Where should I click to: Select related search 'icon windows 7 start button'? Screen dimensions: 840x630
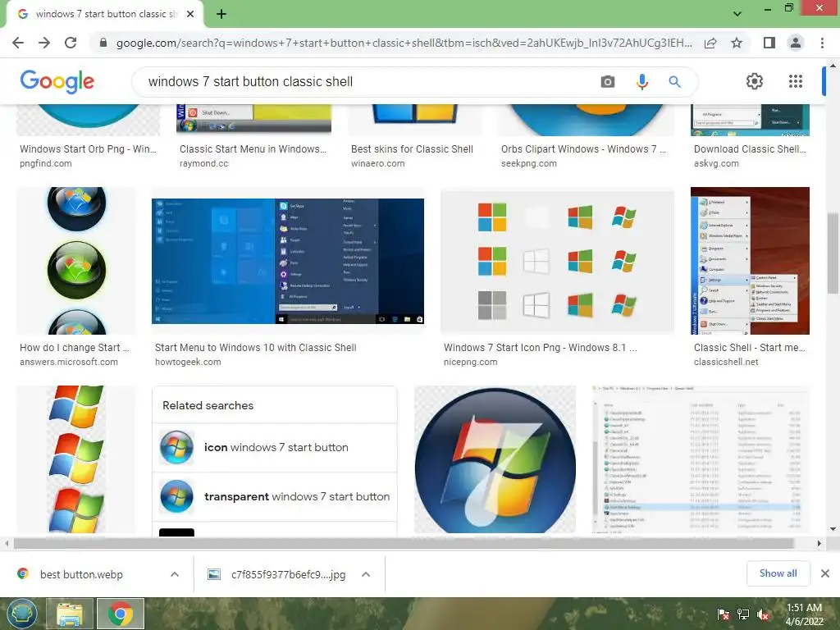[x=275, y=447]
